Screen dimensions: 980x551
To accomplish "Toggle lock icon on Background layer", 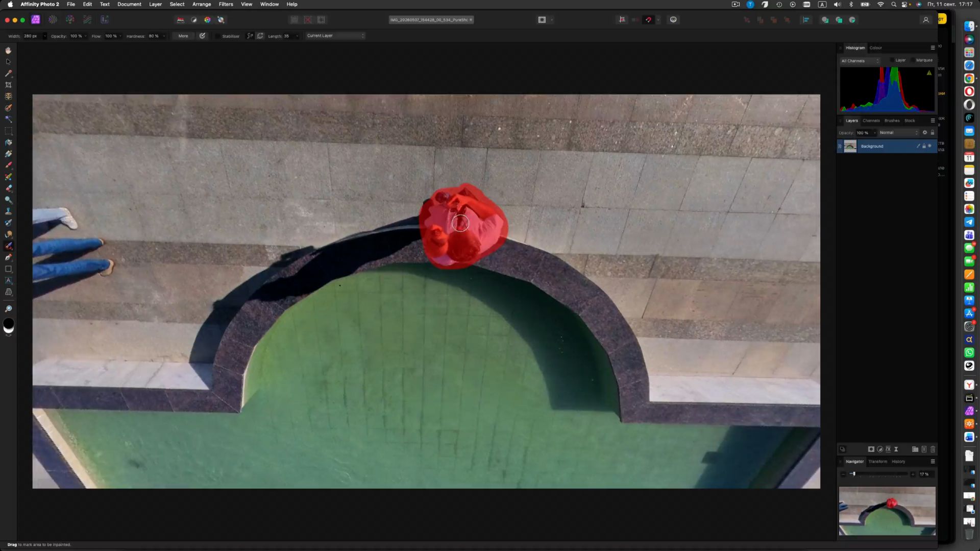I will pyautogui.click(x=924, y=146).
